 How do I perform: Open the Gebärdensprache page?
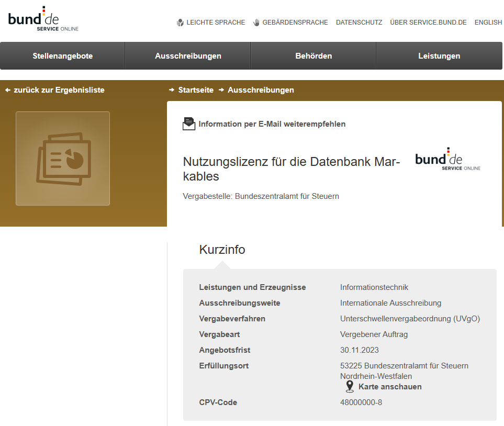point(295,23)
